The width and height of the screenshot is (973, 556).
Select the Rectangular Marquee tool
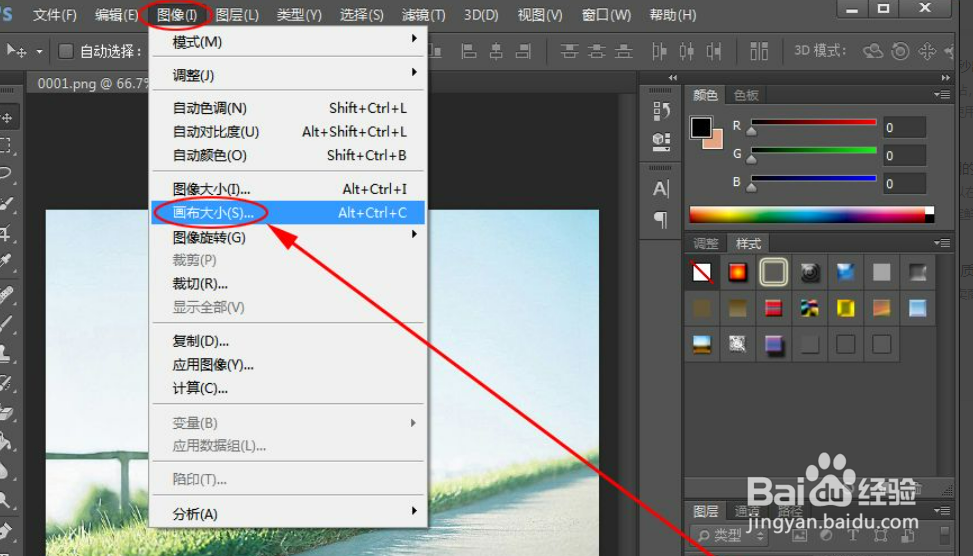(6, 145)
